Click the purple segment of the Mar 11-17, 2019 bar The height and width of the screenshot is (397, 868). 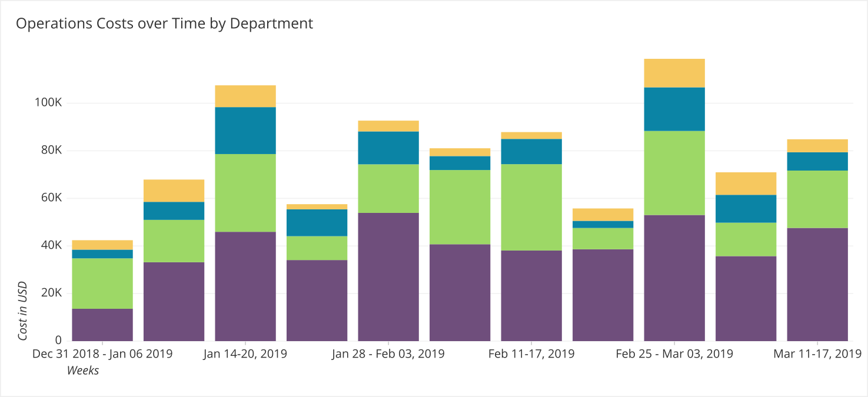point(817,285)
